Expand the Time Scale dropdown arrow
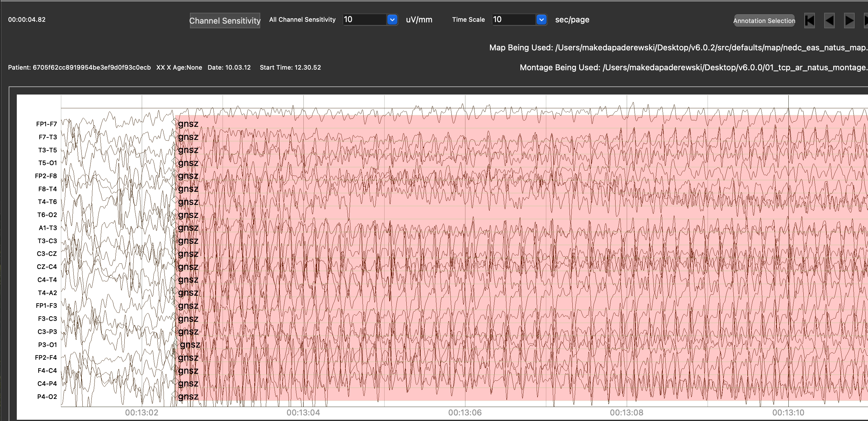The width and height of the screenshot is (868, 421). click(541, 20)
